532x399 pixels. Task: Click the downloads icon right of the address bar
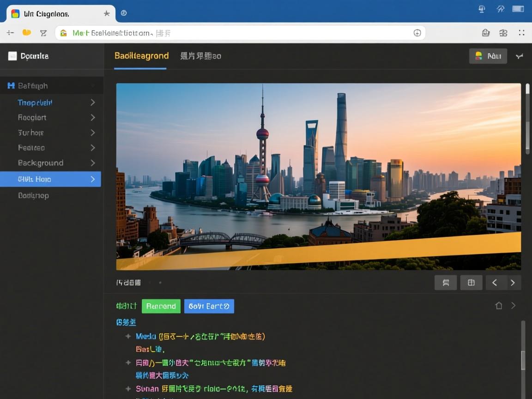485,33
